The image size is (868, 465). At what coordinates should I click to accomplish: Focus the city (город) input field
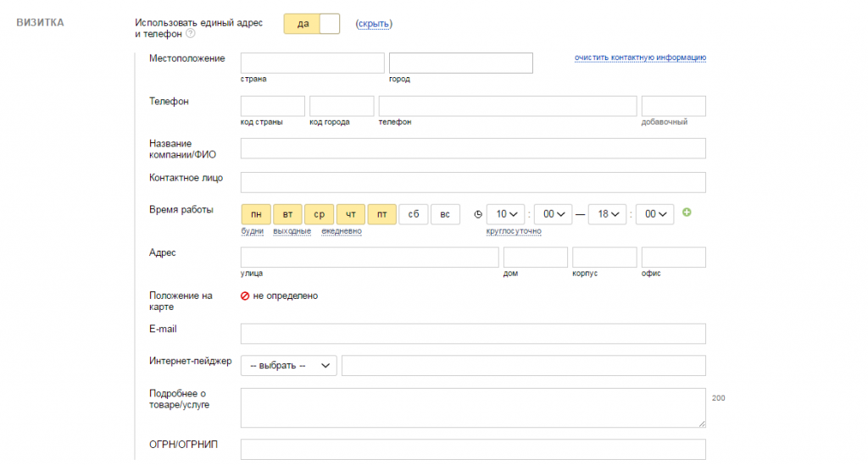(460, 63)
